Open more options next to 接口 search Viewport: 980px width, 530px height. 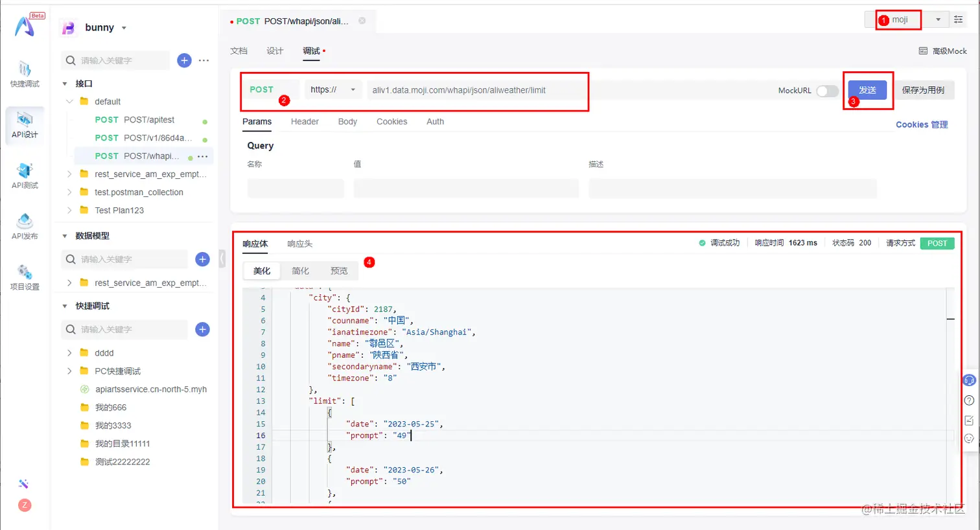(204, 60)
